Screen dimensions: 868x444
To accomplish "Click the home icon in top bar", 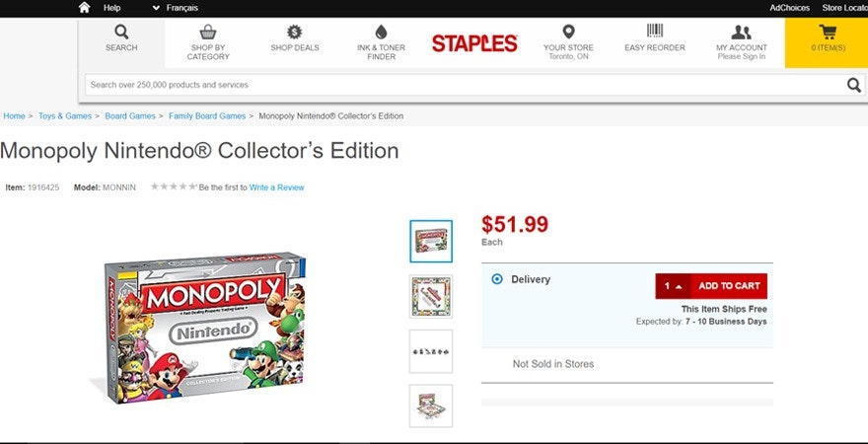I will 85,8.
